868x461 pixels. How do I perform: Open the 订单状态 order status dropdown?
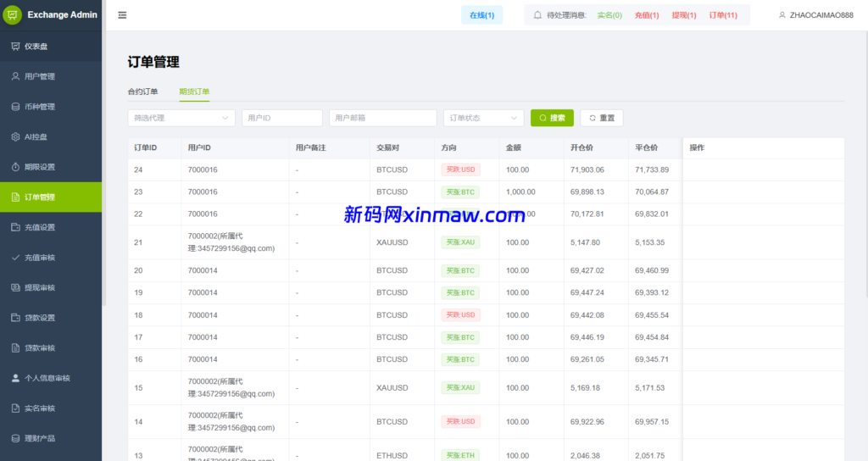point(483,118)
